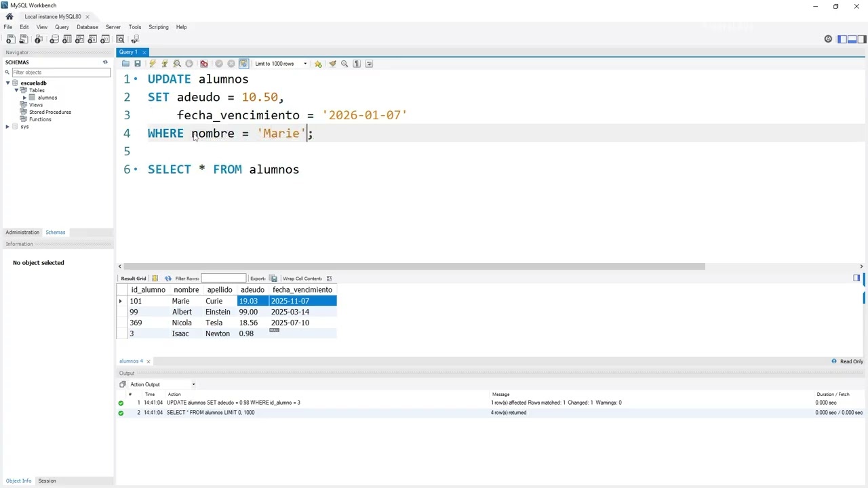868x488 pixels.
Task: Toggle the right sidebar panel
Action: tap(861, 39)
